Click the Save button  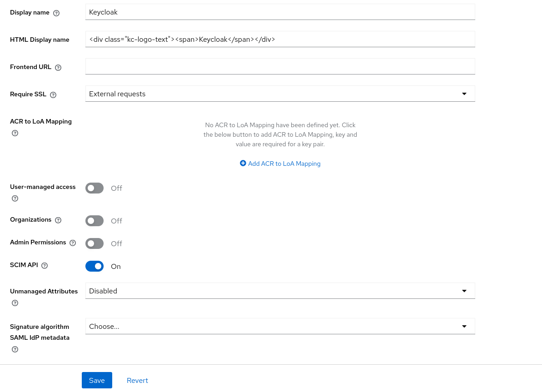(97, 380)
